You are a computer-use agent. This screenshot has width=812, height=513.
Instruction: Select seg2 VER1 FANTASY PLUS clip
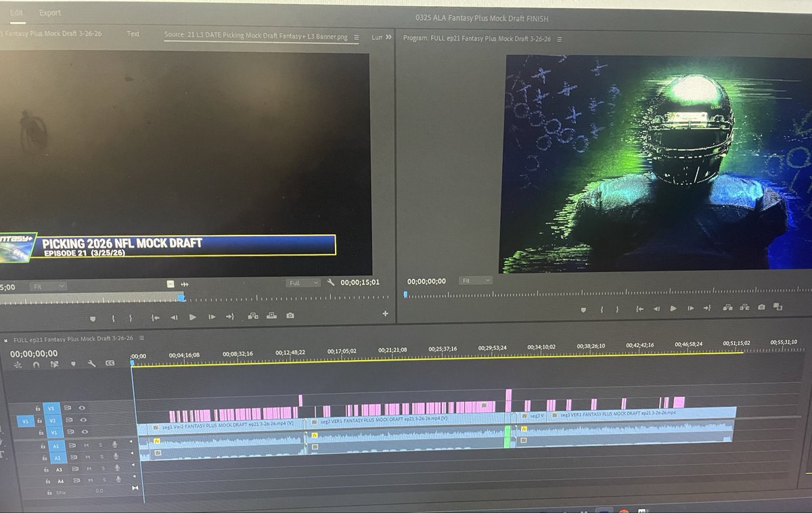tap(408, 420)
